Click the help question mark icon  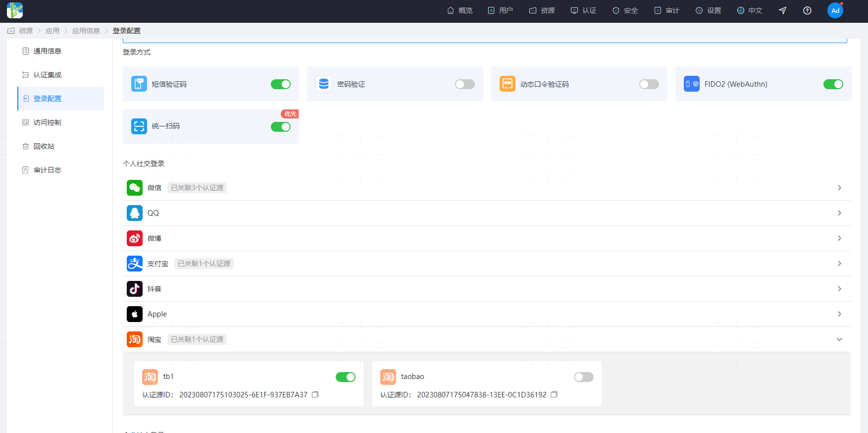[807, 10]
